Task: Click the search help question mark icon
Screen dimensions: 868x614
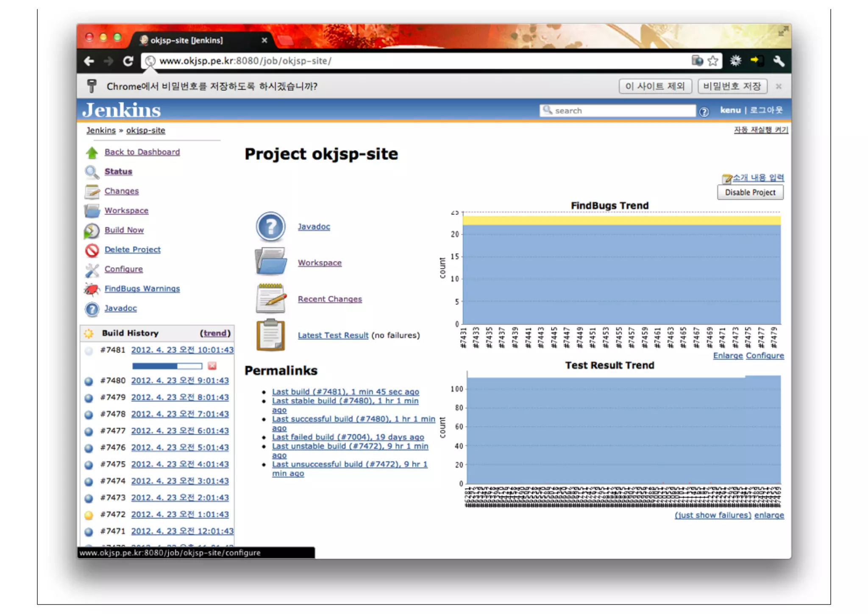Action: 704,112
